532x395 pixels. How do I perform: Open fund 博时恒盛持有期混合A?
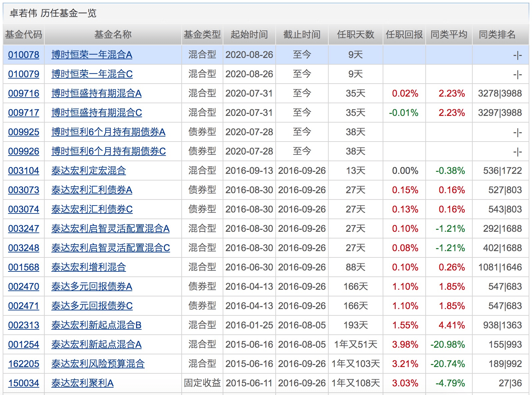coord(96,93)
